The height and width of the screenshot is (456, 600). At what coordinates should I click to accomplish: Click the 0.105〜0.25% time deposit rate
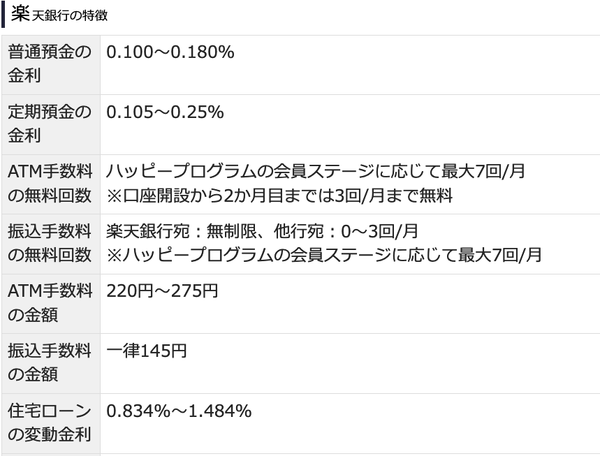point(162,112)
